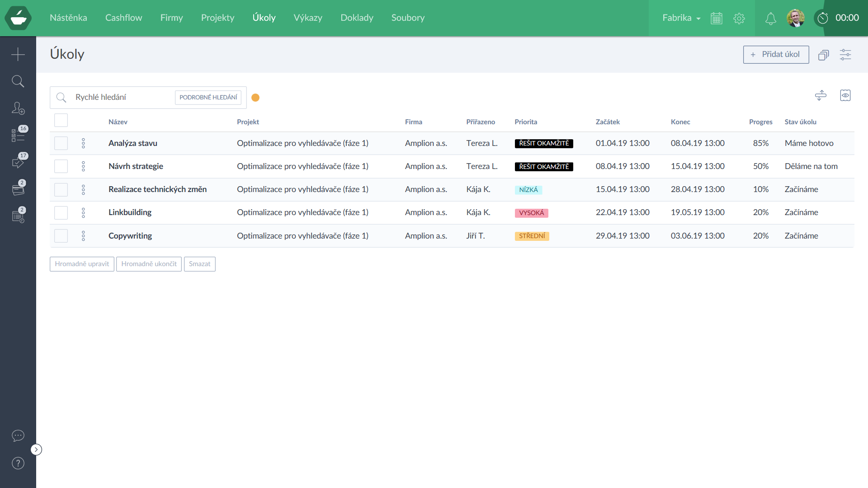
Task: Open the settings gear icon
Action: pos(739,19)
